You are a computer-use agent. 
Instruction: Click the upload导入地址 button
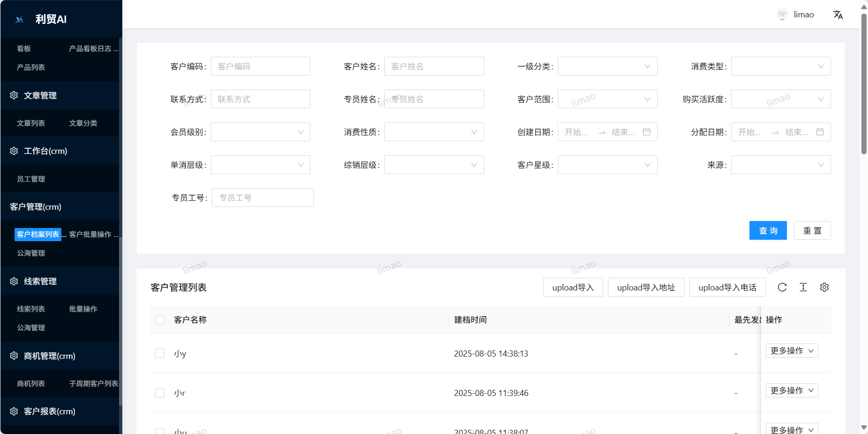click(646, 287)
